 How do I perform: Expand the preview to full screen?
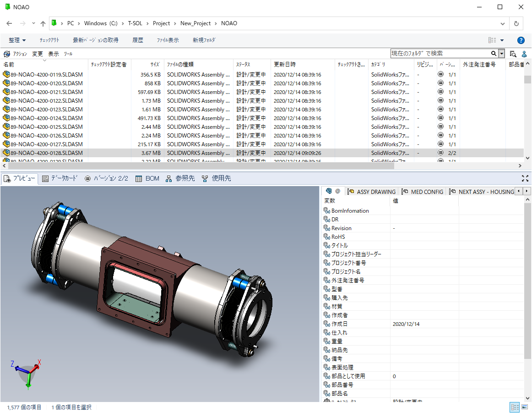tap(525, 178)
